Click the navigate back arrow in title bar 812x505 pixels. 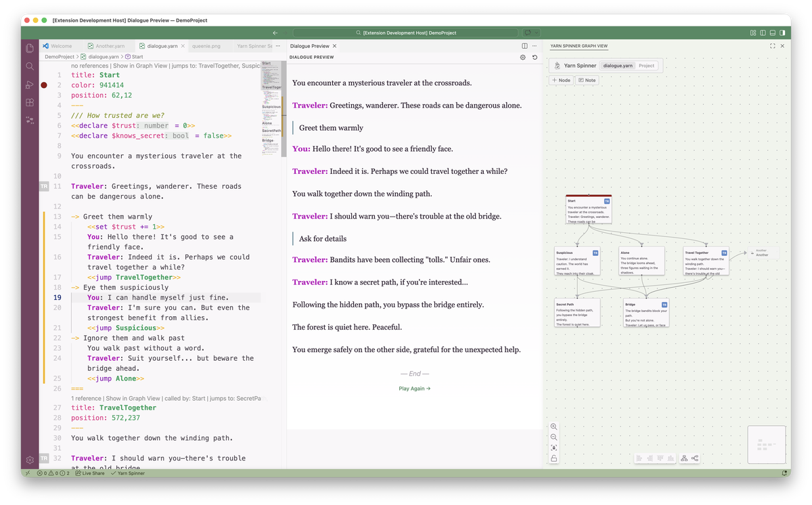tap(275, 32)
